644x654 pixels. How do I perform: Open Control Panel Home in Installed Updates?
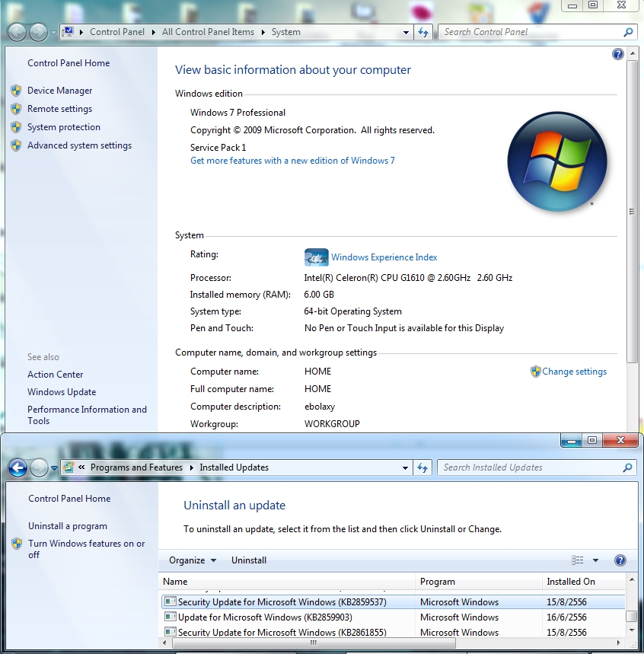(x=69, y=499)
